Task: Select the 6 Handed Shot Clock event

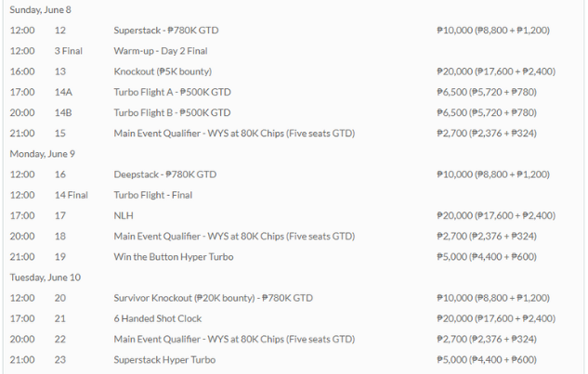Action: tap(158, 318)
